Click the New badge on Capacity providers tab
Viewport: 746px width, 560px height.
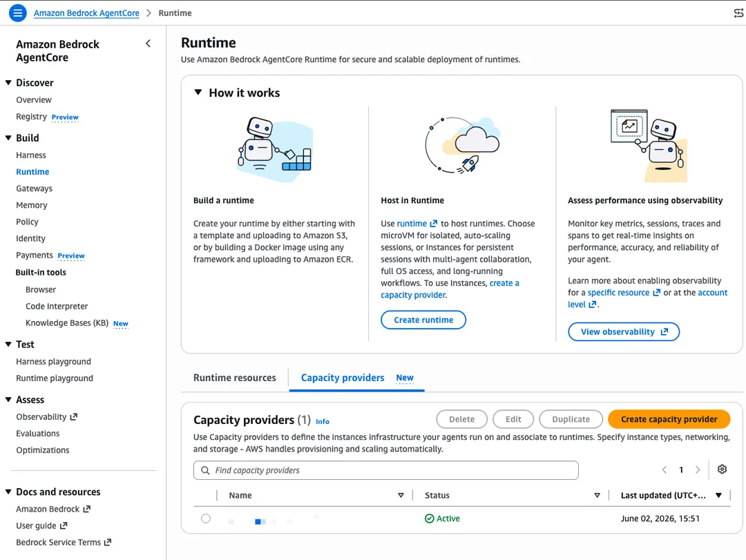(x=405, y=378)
